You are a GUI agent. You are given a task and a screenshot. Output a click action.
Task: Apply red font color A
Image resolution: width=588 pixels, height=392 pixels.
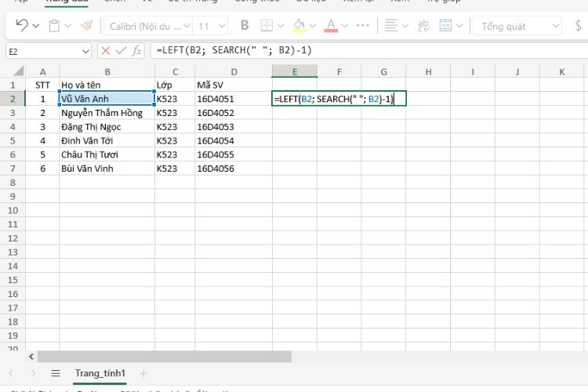[331, 26]
